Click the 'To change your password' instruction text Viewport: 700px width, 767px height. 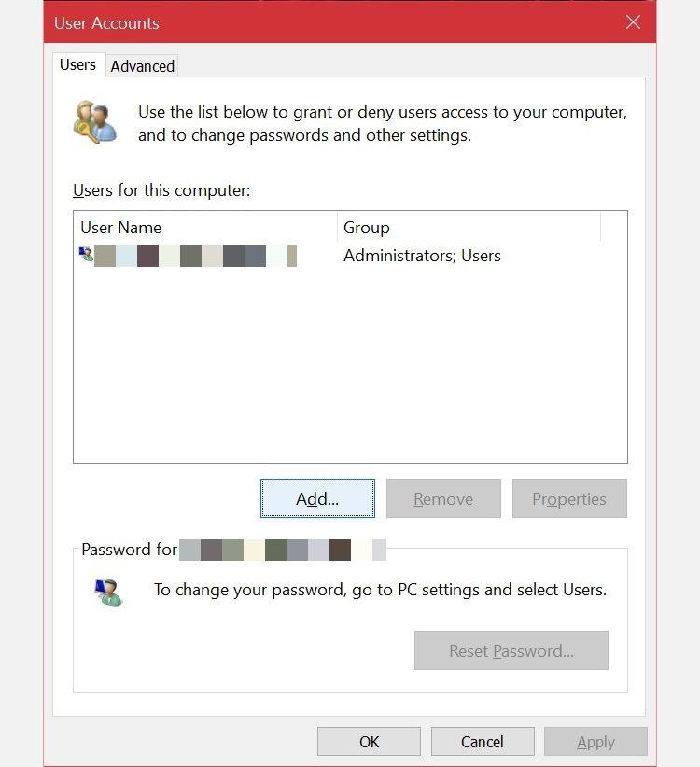(x=380, y=590)
